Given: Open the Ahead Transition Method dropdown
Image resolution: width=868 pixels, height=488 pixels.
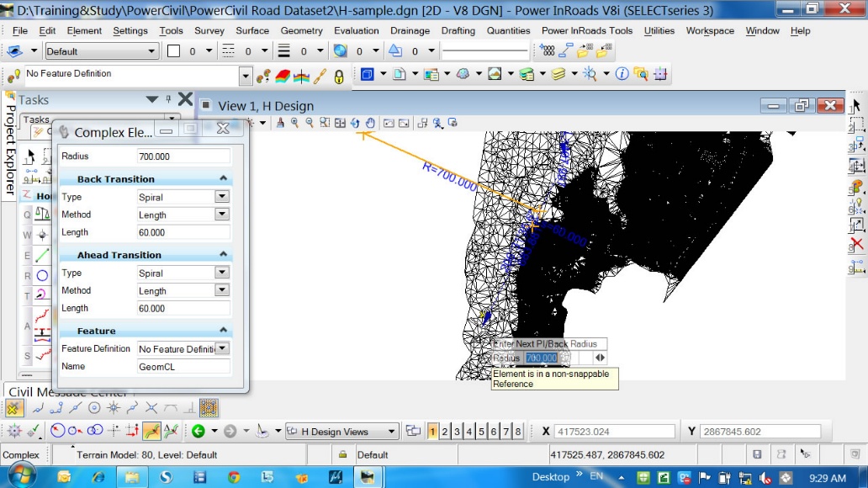Looking at the screenshot, I should 221,291.
